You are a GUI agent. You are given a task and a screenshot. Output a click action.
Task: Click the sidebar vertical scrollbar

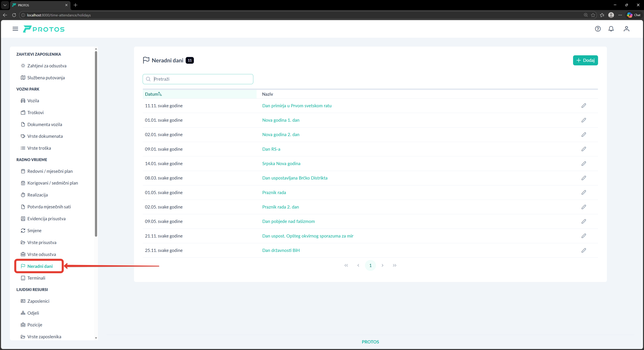pos(96,143)
